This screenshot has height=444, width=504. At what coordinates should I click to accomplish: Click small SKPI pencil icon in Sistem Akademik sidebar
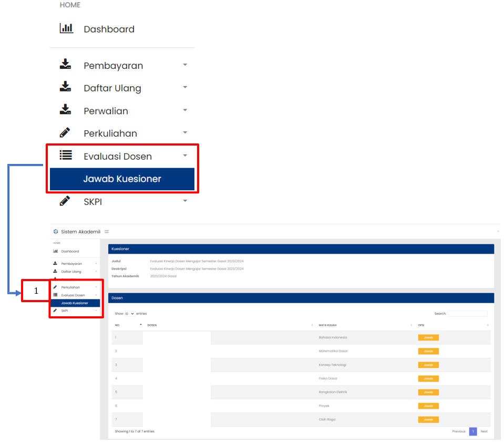(55, 311)
